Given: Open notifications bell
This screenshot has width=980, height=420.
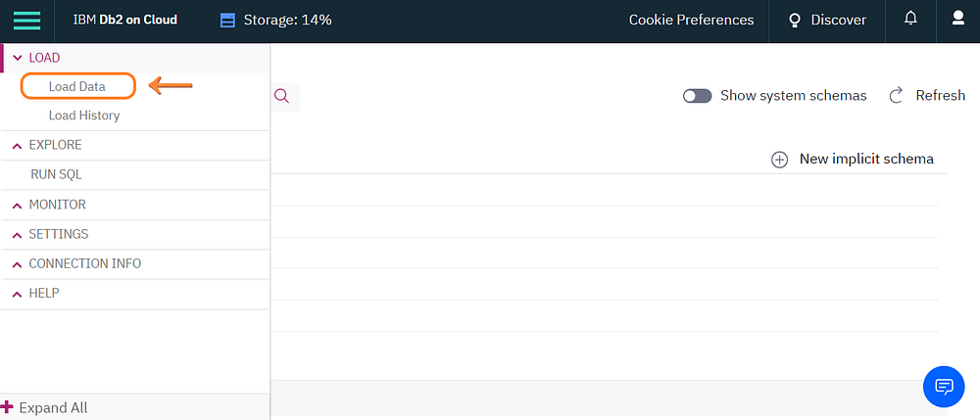Looking at the screenshot, I should tap(910, 20).
